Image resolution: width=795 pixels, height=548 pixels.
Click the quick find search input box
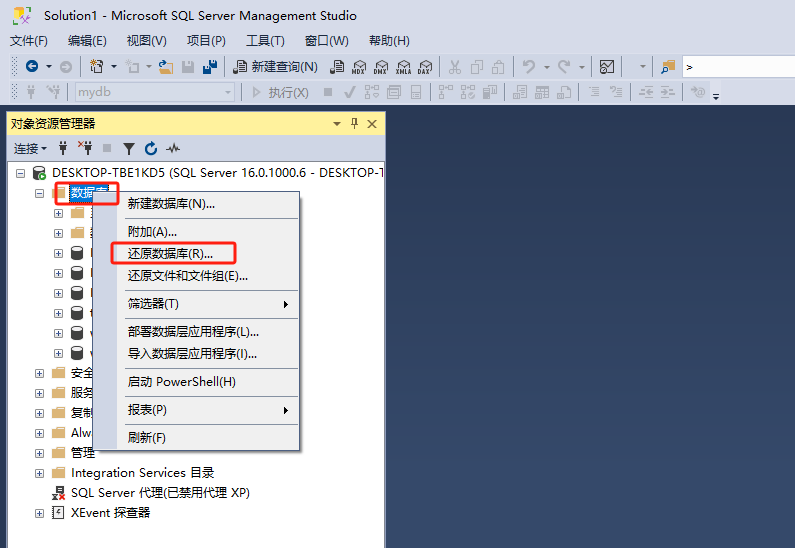(739, 67)
